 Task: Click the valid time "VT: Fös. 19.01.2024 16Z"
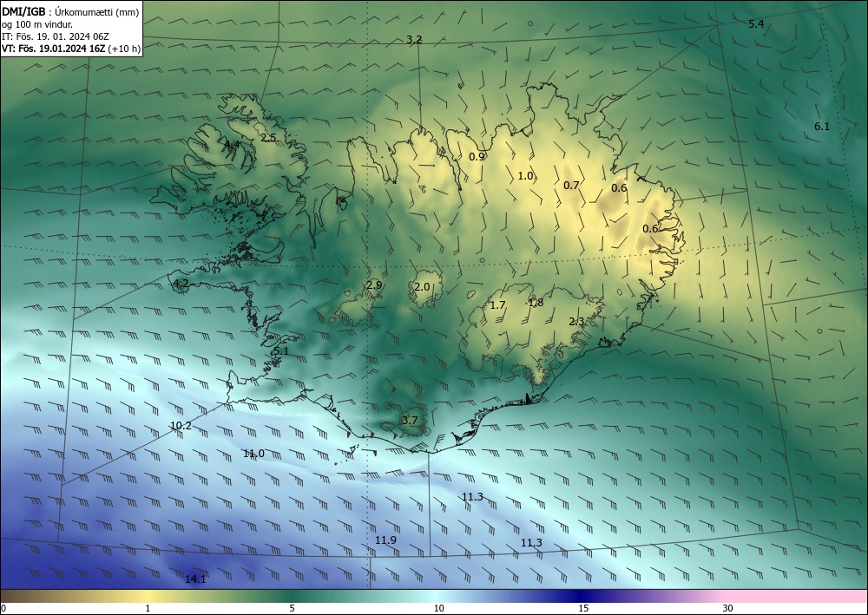(x=54, y=49)
